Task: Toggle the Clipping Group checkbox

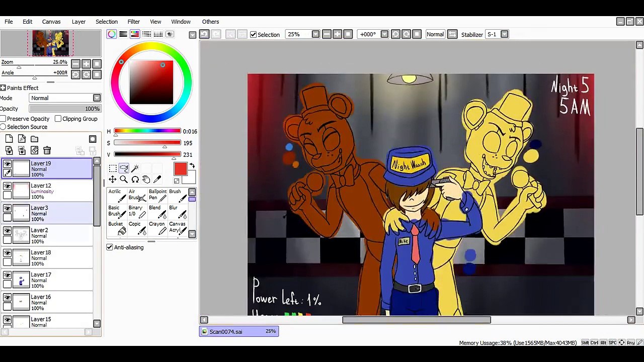Action: [58, 119]
